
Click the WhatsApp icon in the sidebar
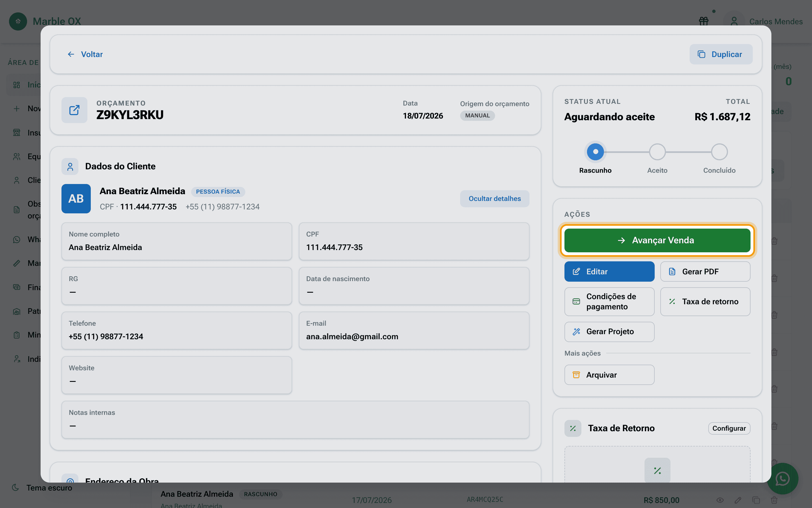click(x=16, y=240)
